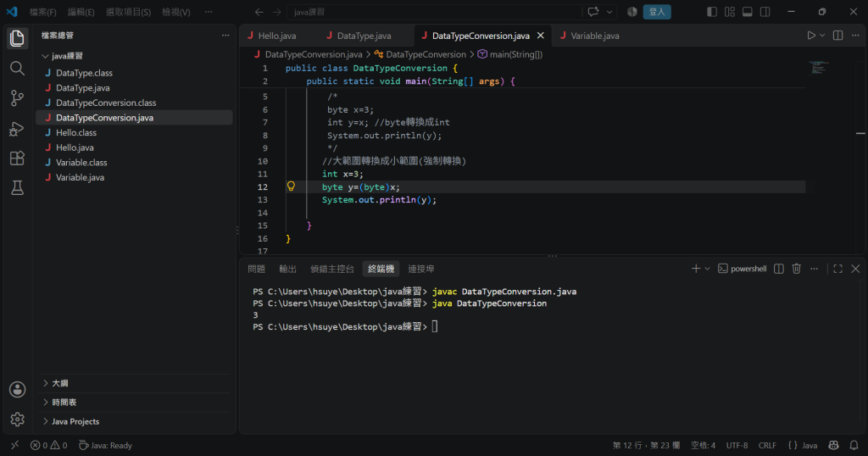Switch to the 輸出 panel tab
The image size is (868, 456).
tap(287, 269)
